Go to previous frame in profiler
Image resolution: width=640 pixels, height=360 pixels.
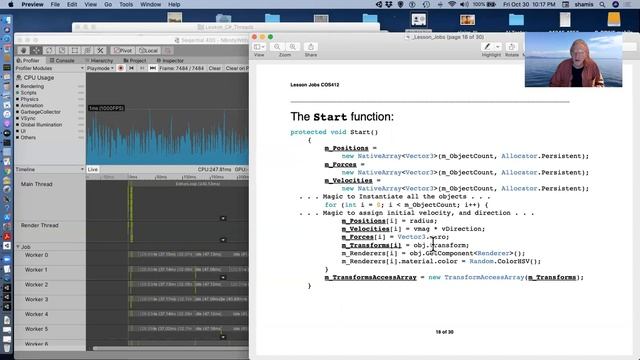click(x=131, y=68)
